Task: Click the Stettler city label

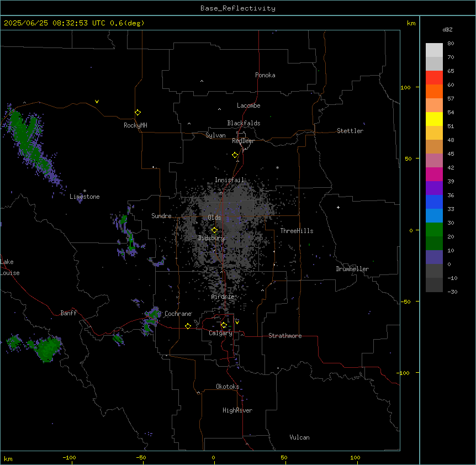Action: [x=350, y=131]
